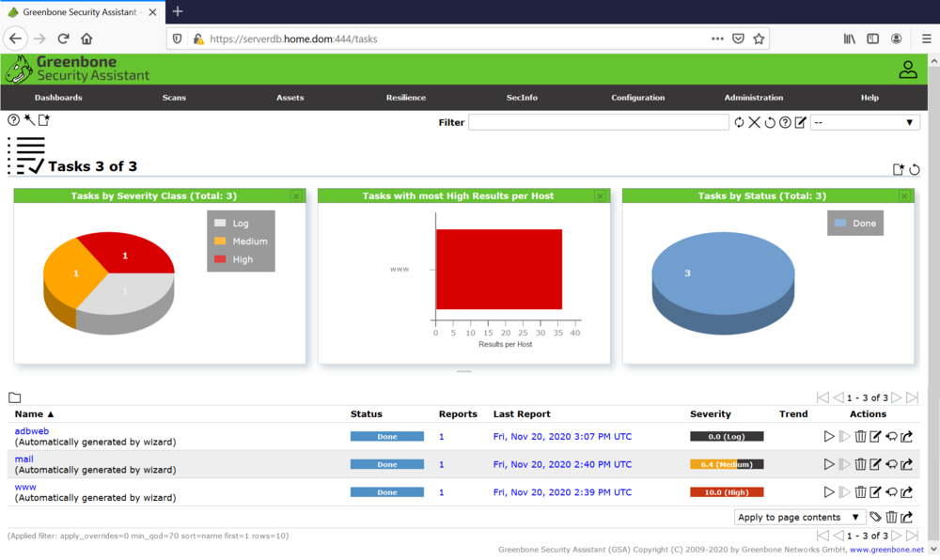Viewport: 940px width, 560px height.
Task: Start the adbweb task
Action: (829, 437)
